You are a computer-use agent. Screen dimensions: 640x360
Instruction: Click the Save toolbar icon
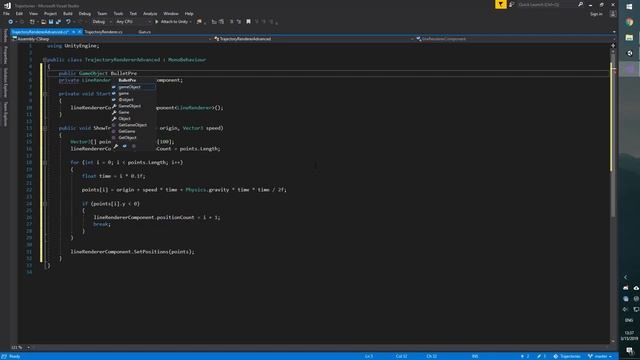tap(51, 22)
